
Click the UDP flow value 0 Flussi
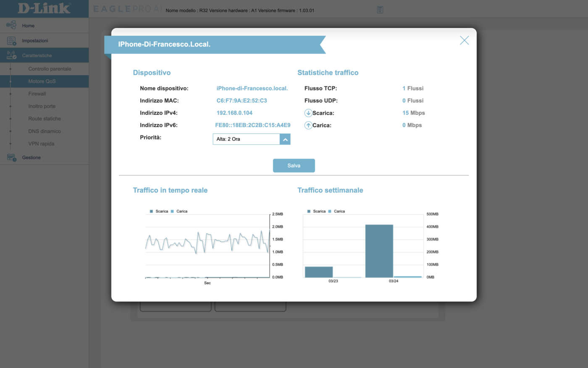[x=413, y=101]
